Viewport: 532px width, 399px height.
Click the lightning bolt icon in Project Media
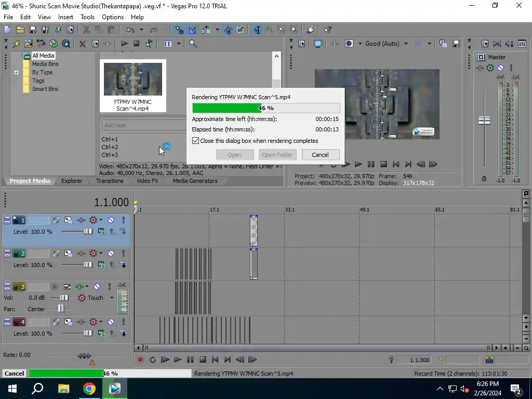pos(16,44)
